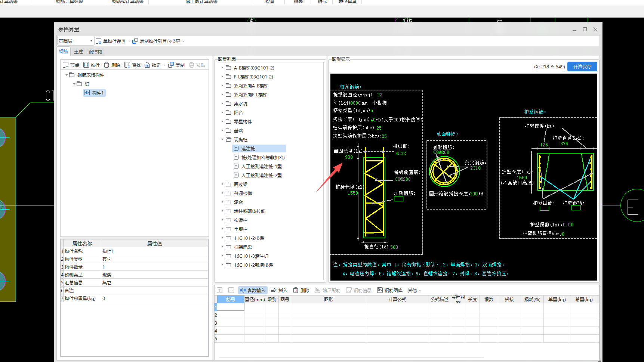Click the 锚固长度 value 900 in diagram
This screenshot has height=362, width=644.
point(349,157)
